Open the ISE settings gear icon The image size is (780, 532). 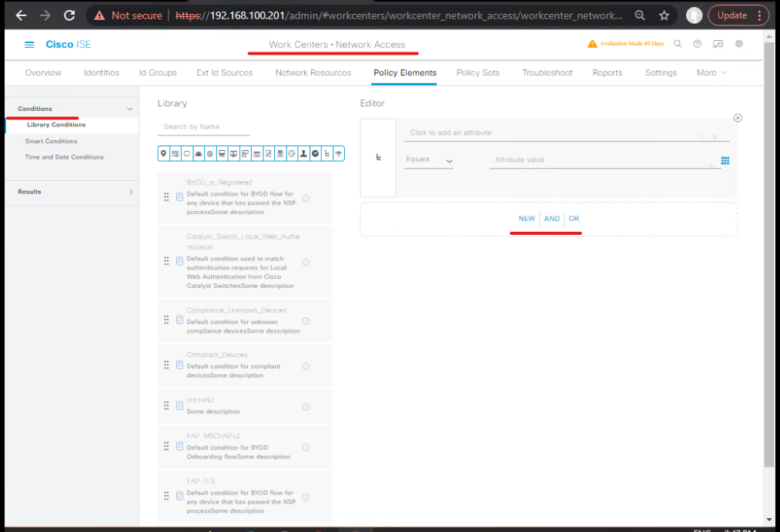(739, 44)
